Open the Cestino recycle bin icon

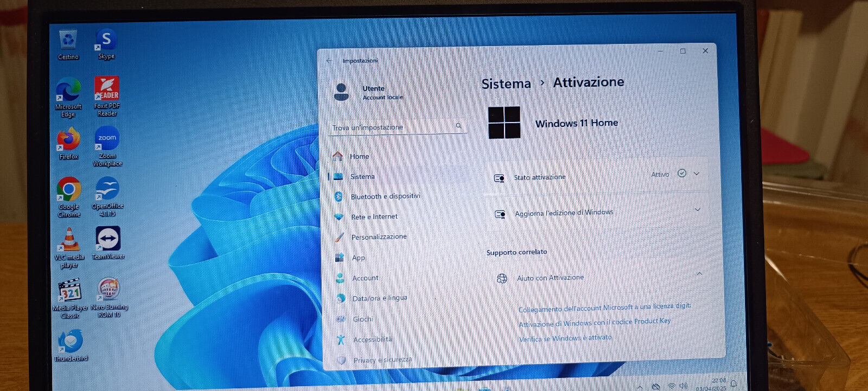(68, 44)
